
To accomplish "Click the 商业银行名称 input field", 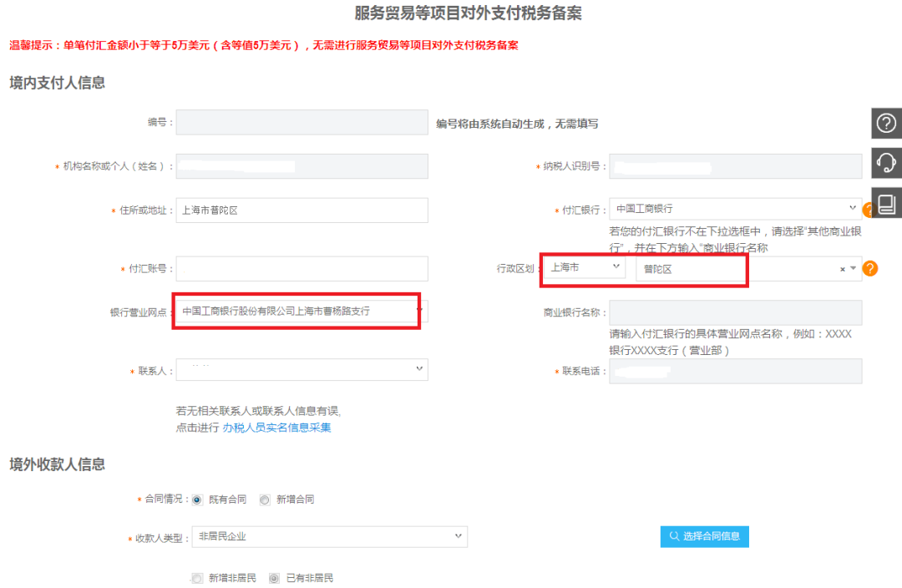I will click(735, 312).
